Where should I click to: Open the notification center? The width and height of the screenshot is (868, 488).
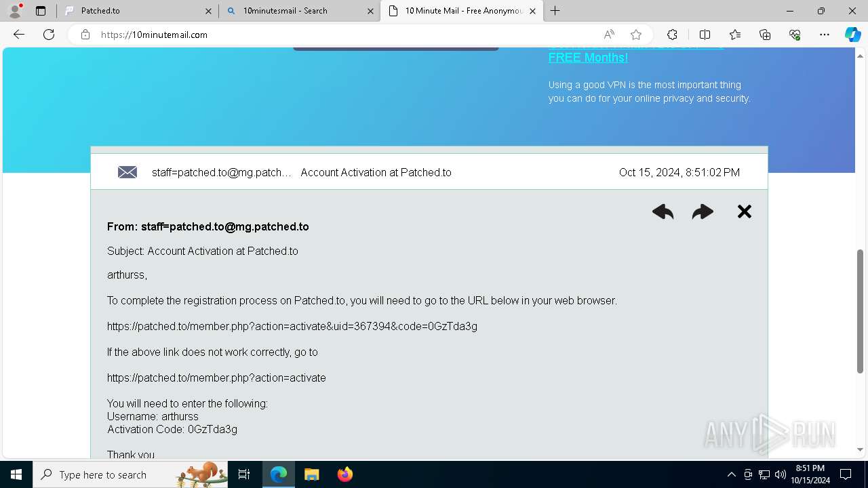(846, 474)
